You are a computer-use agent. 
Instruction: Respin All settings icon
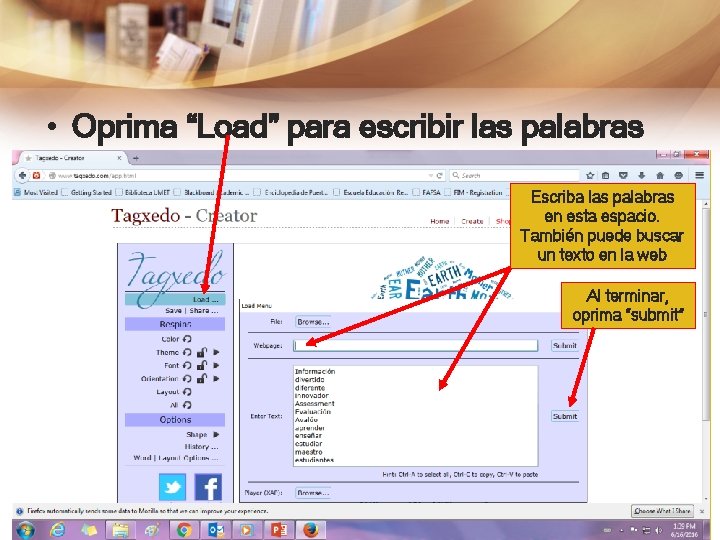187,405
